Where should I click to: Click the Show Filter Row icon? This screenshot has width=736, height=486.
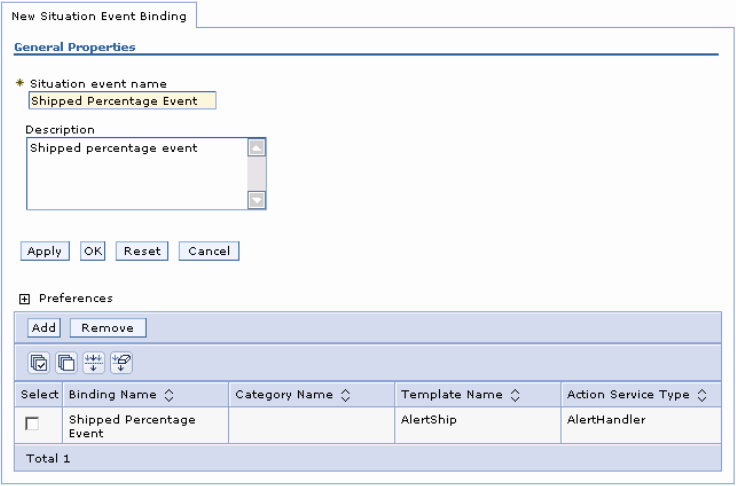pyautogui.click(x=93, y=362)
